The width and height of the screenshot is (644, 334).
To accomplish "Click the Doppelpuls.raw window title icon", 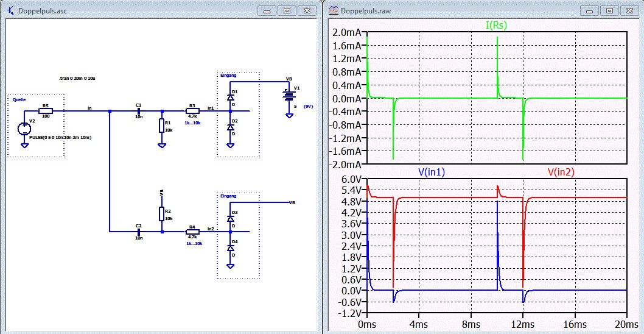I will [333, 10].
